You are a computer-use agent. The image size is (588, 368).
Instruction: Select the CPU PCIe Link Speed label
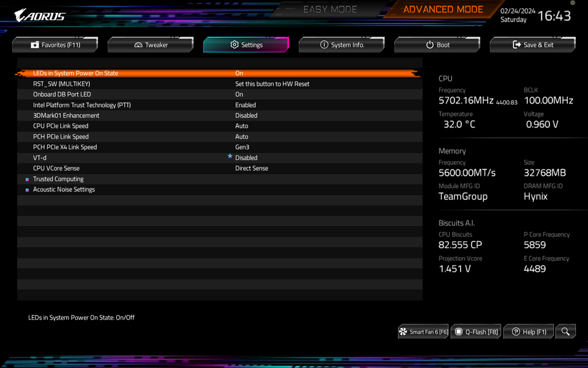click(x=61, y=126)
